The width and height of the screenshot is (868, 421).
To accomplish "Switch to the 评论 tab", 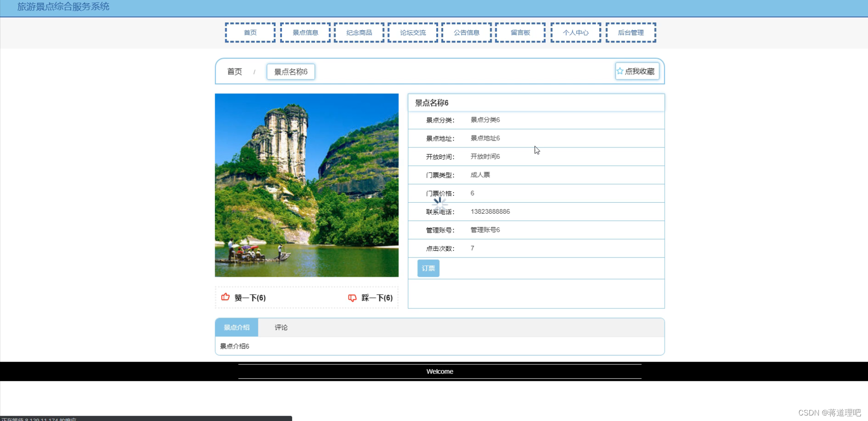I will (280, 327).
